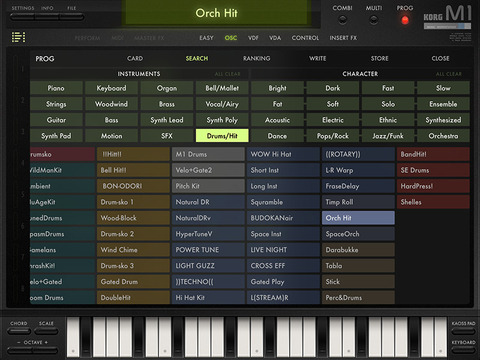The image size is (480, 360).
Task: Select the Pitch Kit program
Action: click(x=208, y=186)
